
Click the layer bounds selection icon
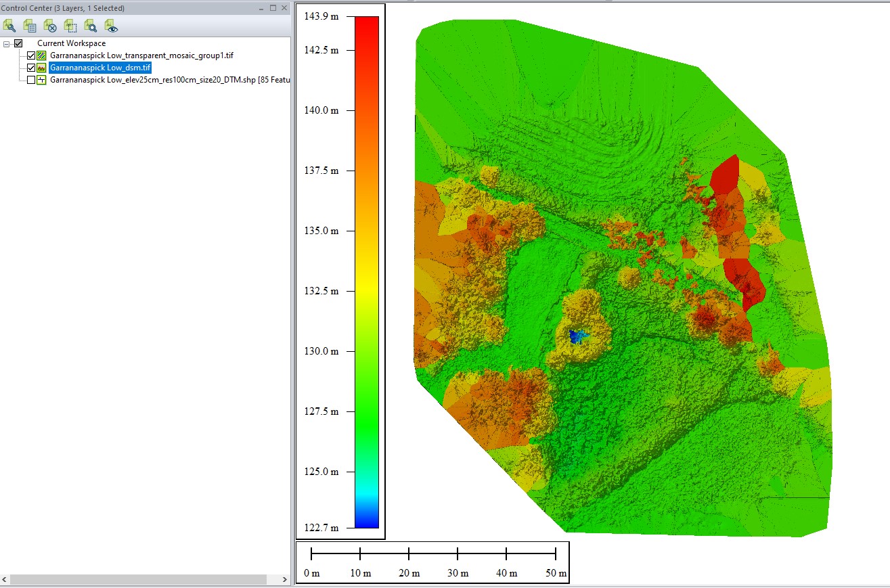point(70,26)
